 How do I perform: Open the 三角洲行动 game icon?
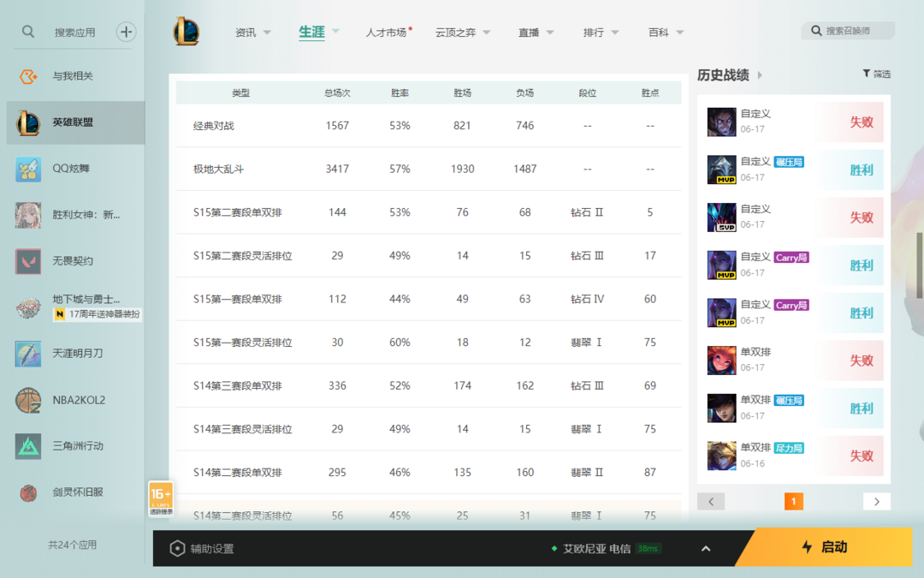point(27,446)
